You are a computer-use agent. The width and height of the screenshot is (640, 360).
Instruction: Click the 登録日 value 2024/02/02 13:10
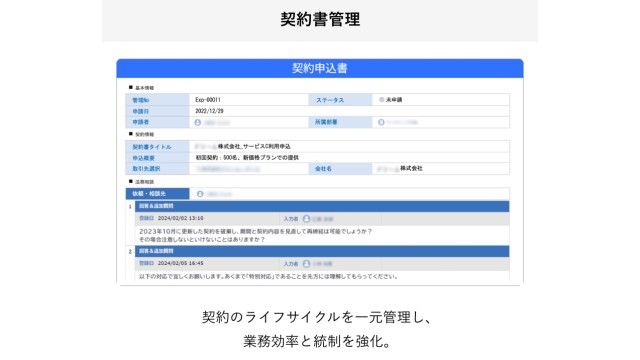[x=180, y=218]
